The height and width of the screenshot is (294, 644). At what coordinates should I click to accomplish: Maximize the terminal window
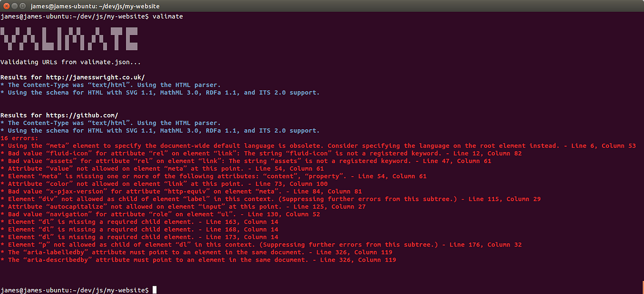click(x=22, y=6)
